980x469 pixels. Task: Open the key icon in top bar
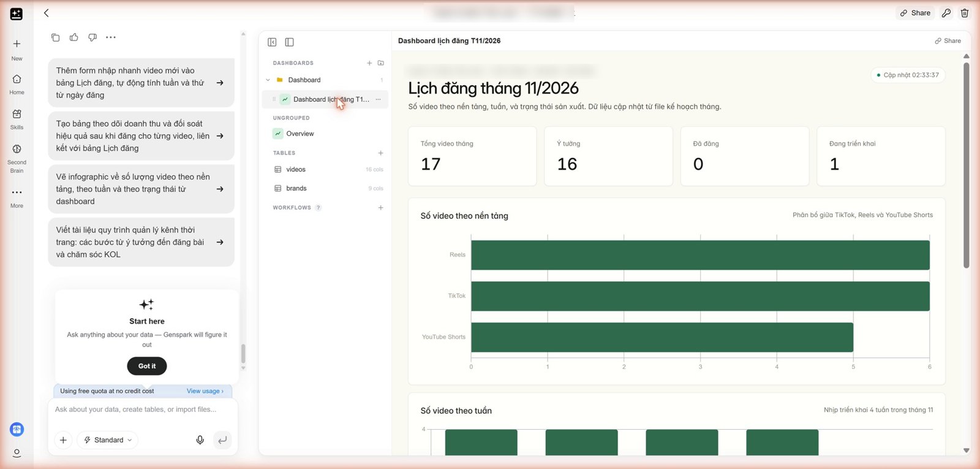coord(946,13)
